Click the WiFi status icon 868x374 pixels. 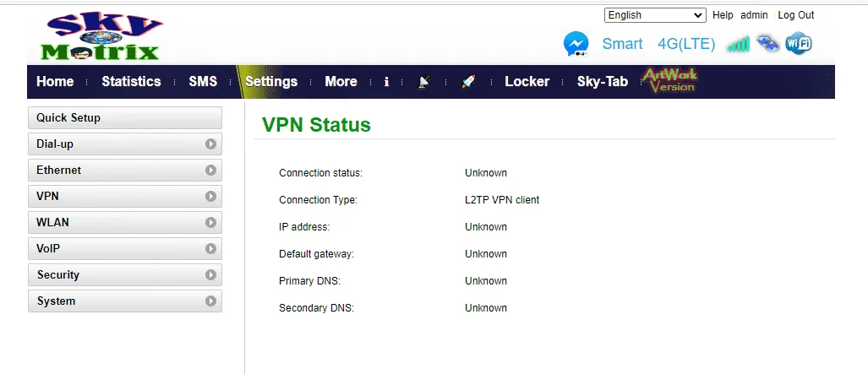coord(798,43)
